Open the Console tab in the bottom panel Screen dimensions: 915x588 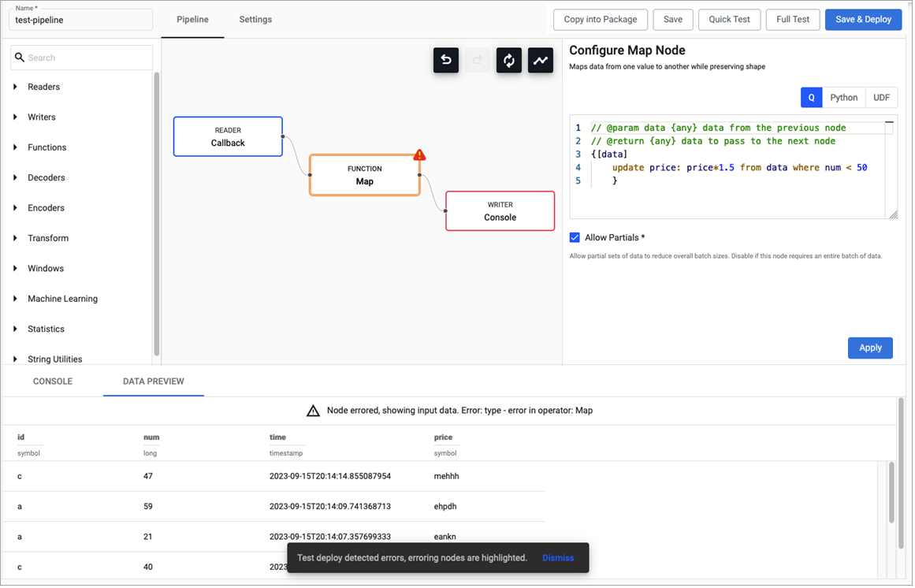[52, 380]
